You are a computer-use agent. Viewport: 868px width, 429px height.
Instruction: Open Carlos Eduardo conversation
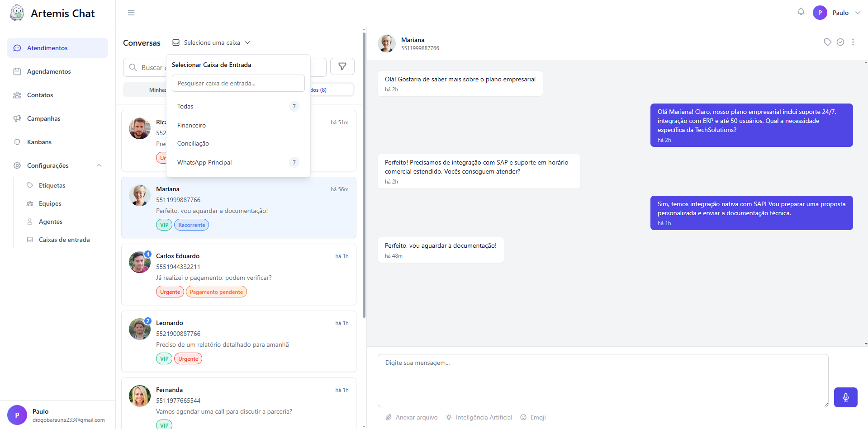click(238, 274)
